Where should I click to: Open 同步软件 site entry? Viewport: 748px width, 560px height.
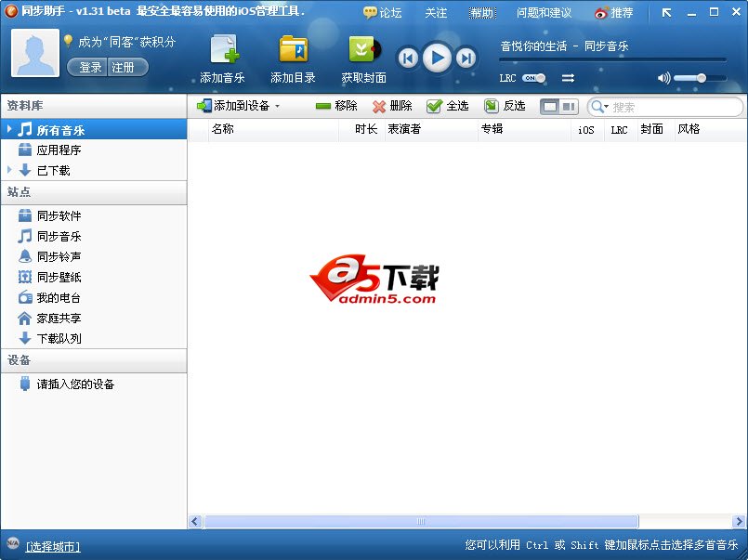(94, 215)
